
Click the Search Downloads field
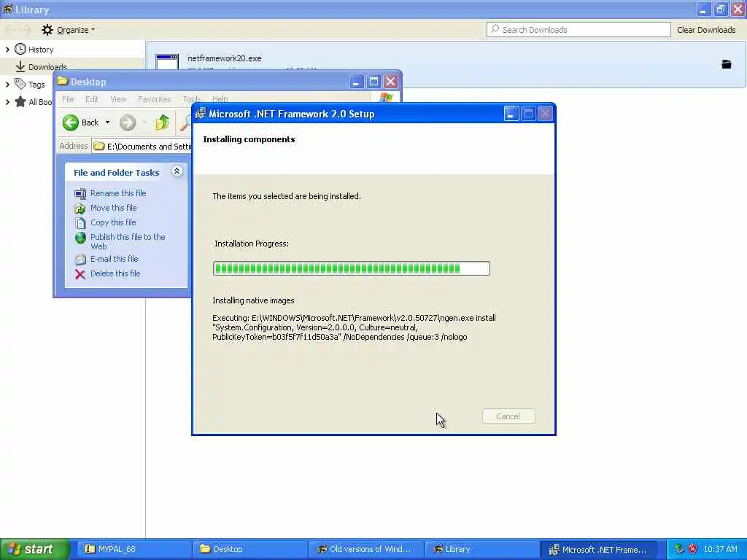578,29
